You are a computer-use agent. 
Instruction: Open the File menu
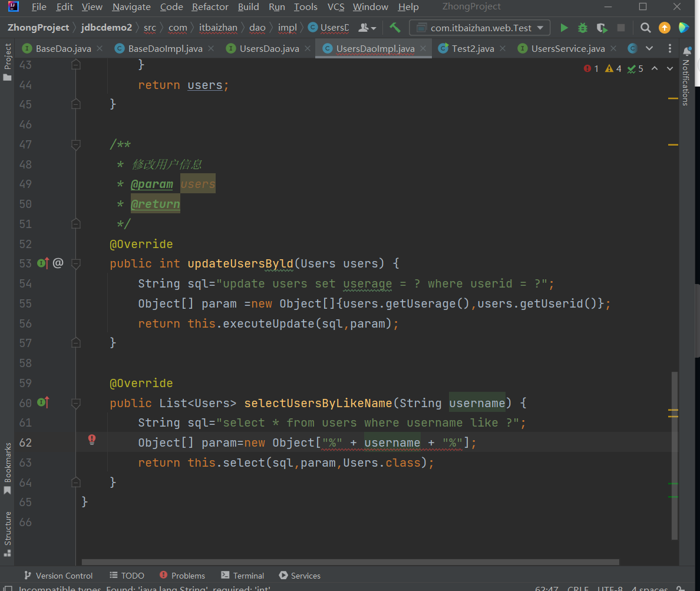click(39, 6)
